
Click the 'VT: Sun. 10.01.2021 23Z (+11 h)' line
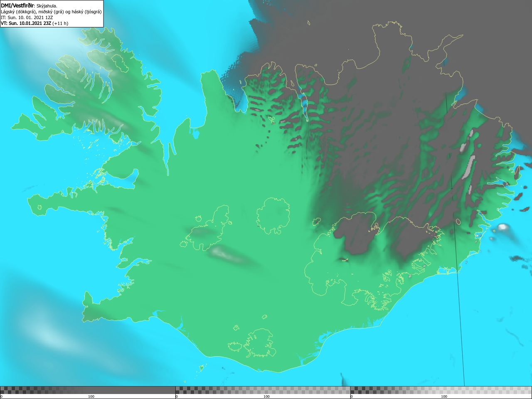[x=34, y=23]
